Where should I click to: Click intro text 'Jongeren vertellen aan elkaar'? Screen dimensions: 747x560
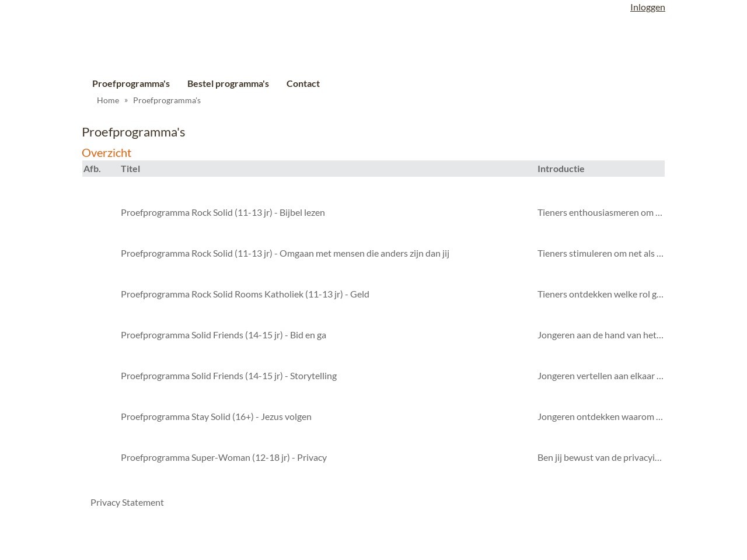[x=599, y=376]
